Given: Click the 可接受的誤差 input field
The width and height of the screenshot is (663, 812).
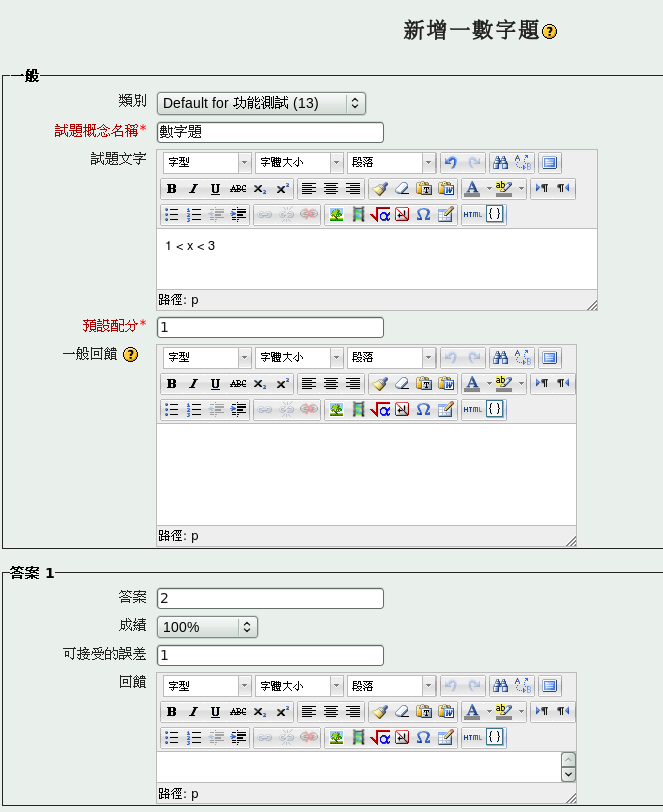Looking at the screenshot, I should coord(270,656).
